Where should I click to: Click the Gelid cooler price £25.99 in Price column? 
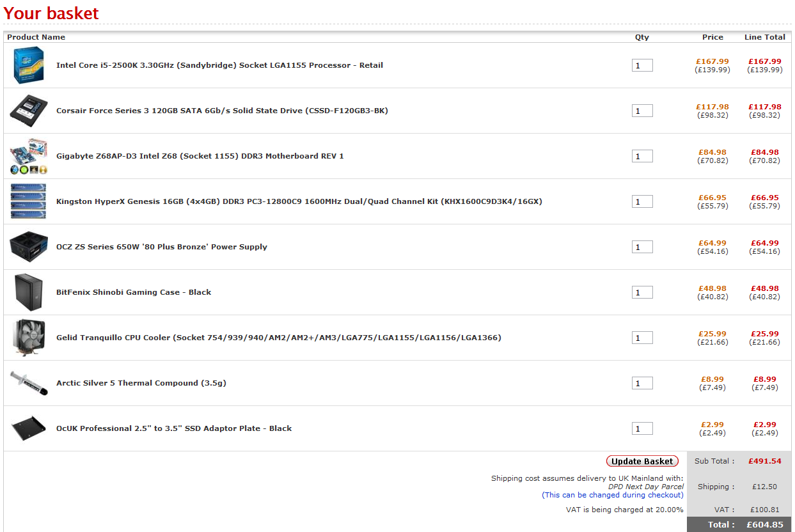pyautogui.click(x=712, y=334)
